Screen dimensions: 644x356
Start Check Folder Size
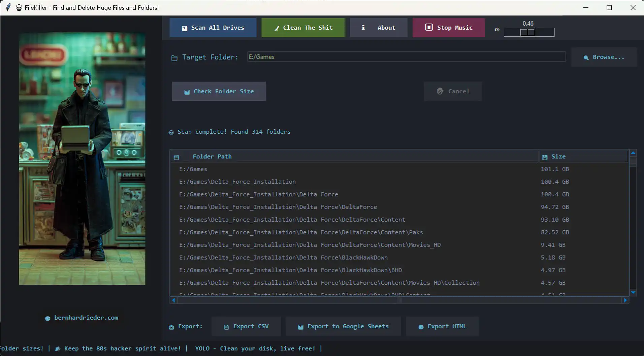pos(219,91)
